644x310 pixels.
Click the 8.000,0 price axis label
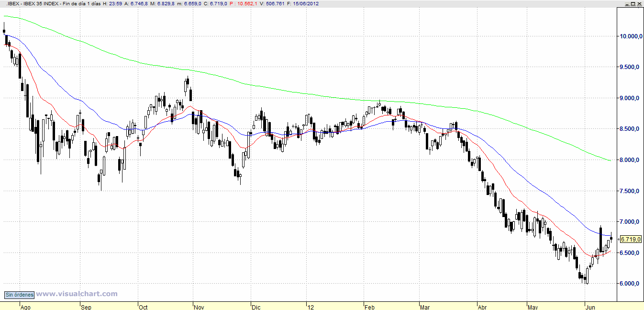(x=631, y=160)
